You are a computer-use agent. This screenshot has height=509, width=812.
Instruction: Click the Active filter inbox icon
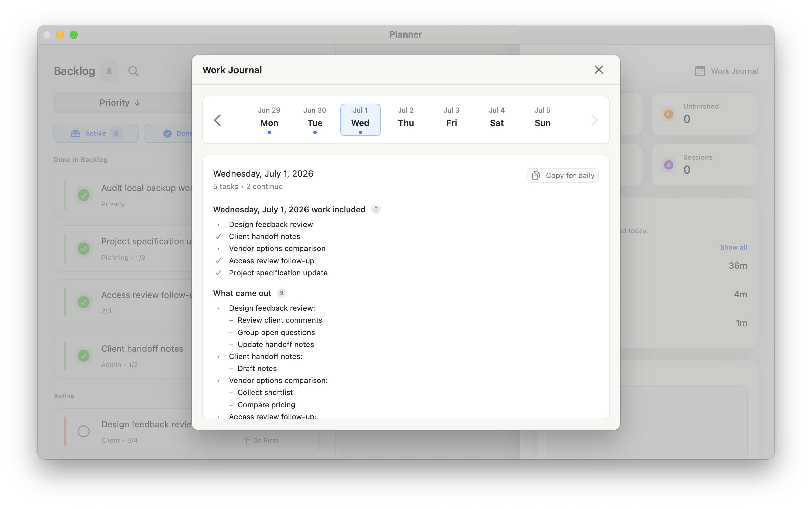click(x=76, y=133)
